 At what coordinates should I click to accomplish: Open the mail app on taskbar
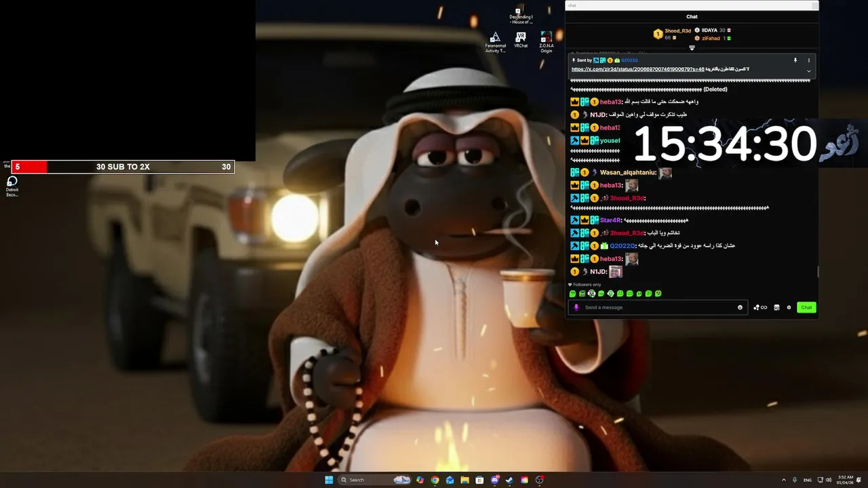click(450, 480)
